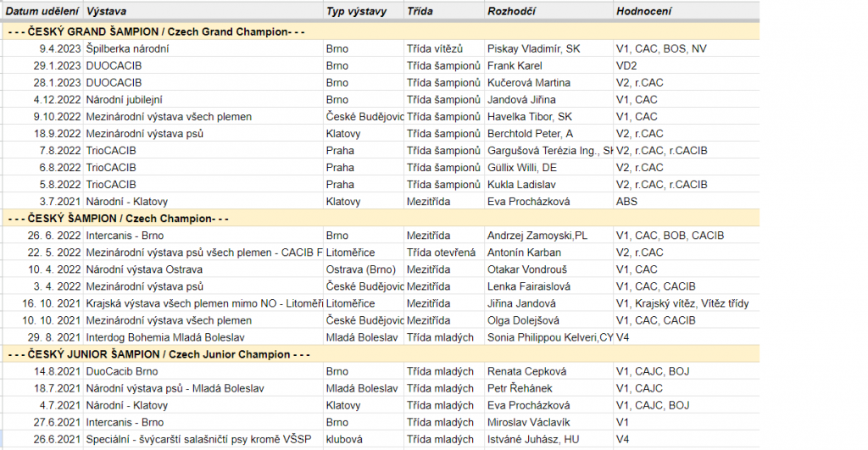Click the Ostrava (Brno) cell
Viewport: 868px width, 450px height.
pyautogui.click(x=364, y=269)
